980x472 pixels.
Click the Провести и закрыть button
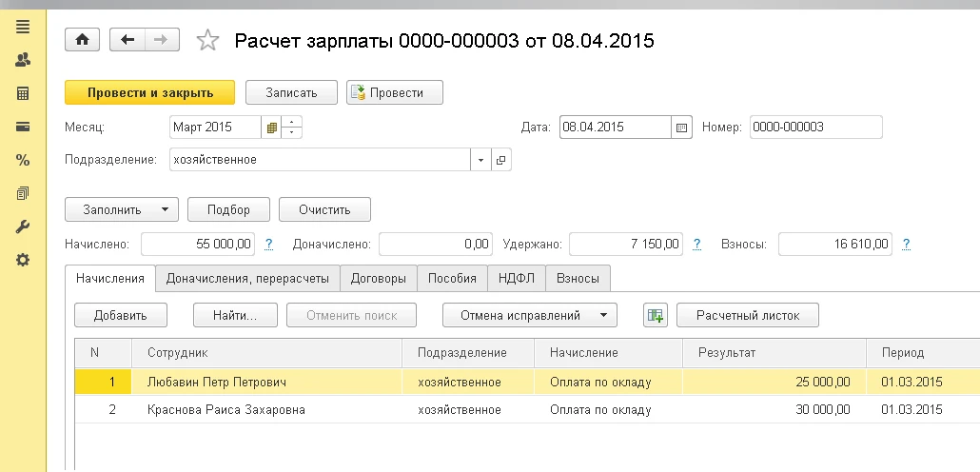(149, 92)
